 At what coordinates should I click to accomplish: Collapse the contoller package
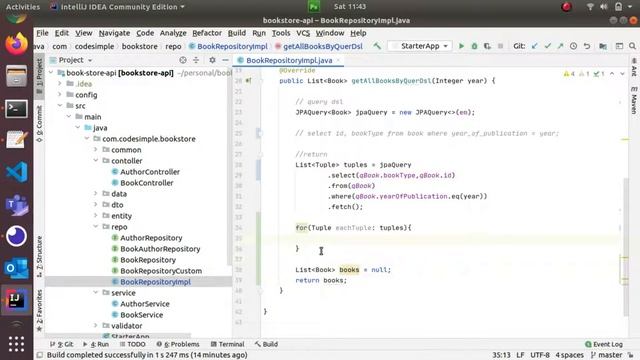(x=96, y=161)
